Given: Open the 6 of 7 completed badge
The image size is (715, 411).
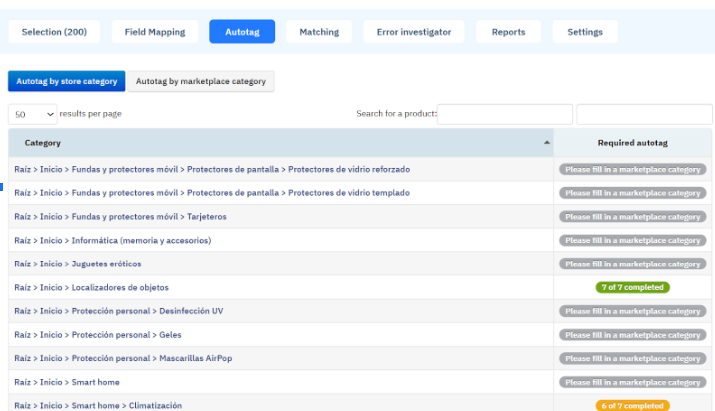Looking at the screenshot, I should tap(632, 406).
